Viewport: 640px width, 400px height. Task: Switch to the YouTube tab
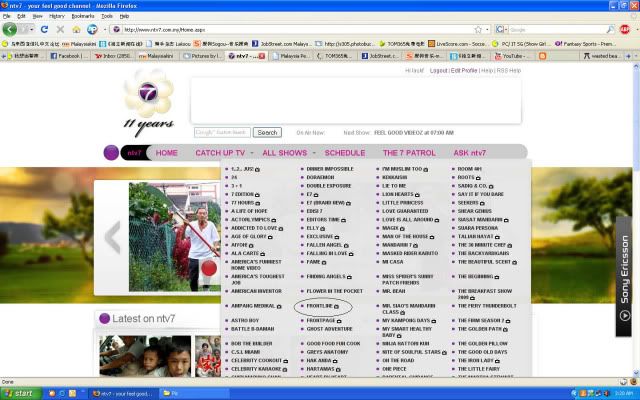click(512, 56)
